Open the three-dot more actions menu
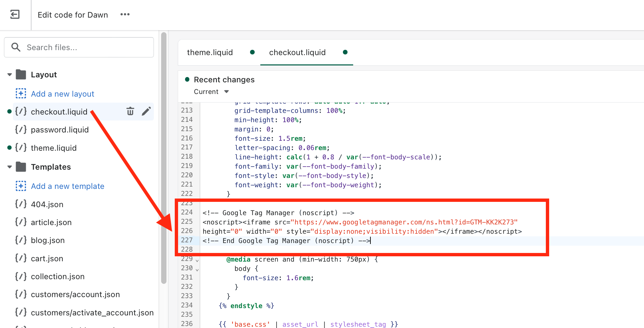 (x=125, y=15)
